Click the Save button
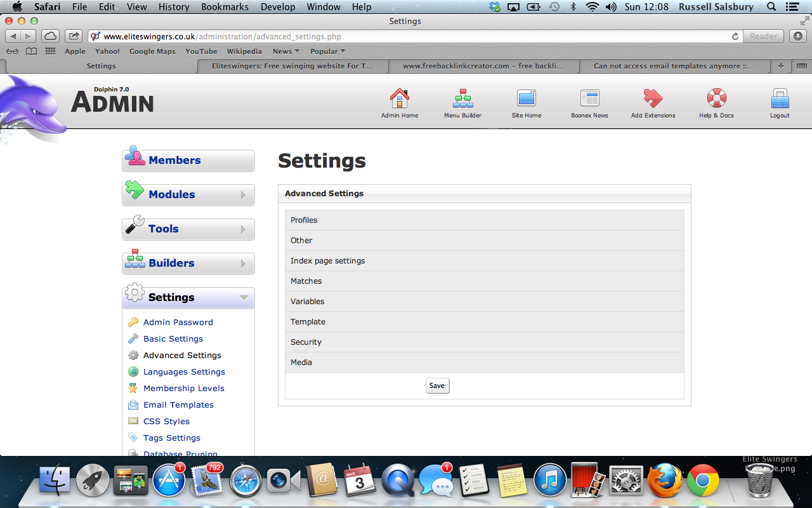Viewport: 812px width, 508px height. click(x=437, y=385)
